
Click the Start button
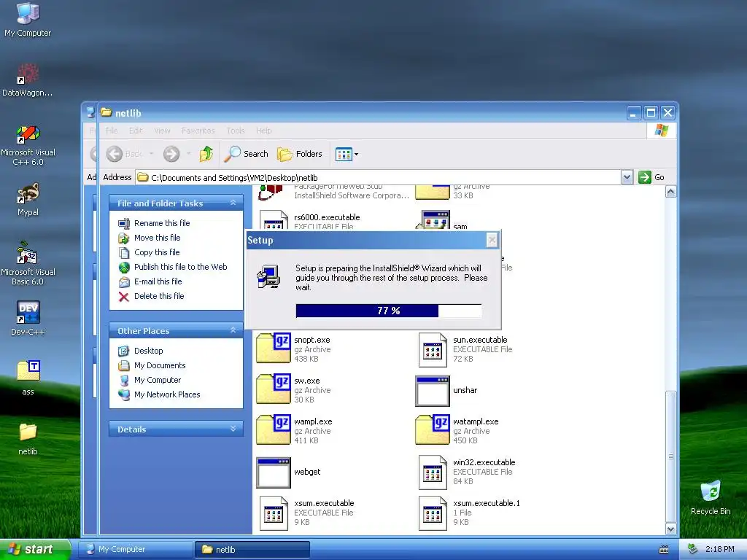coord(35,550)
